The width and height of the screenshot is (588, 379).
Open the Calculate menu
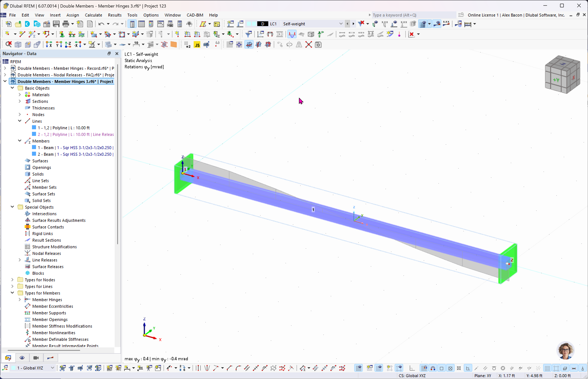(93, 15)
